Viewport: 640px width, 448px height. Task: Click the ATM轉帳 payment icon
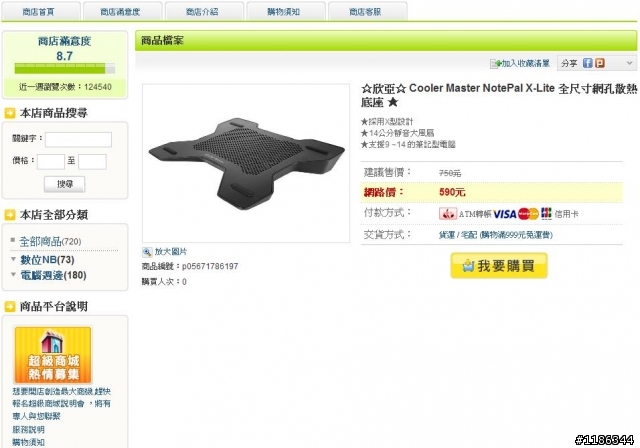pyautogui.click(x=448, y=213)
